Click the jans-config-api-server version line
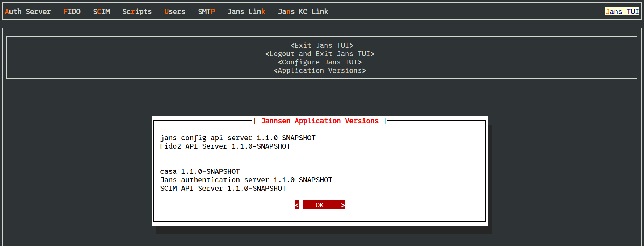Image resolution: width=644 pixels, height=246 pixels. tap(237, 138)
